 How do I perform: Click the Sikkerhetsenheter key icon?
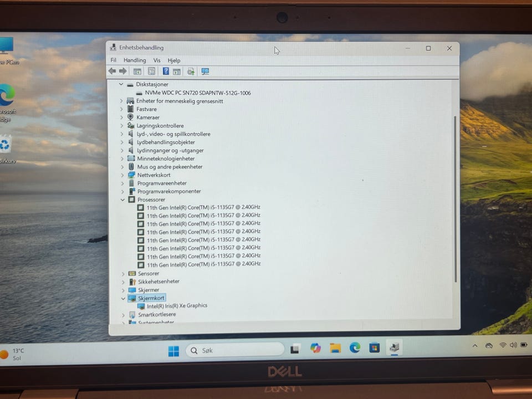[132, 282]
